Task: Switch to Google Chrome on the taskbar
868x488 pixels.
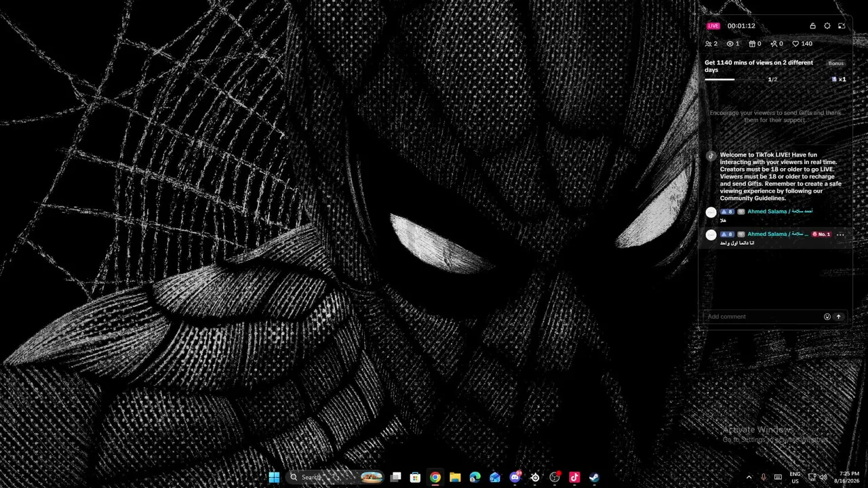Action: pyautogui.click(x=435, y=477)
